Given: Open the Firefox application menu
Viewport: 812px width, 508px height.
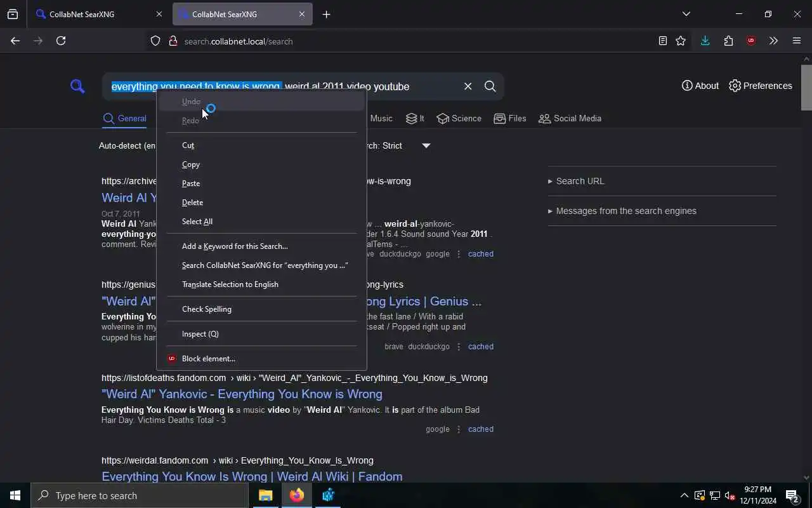Looking at the screenshot, I should coord(797,41).
